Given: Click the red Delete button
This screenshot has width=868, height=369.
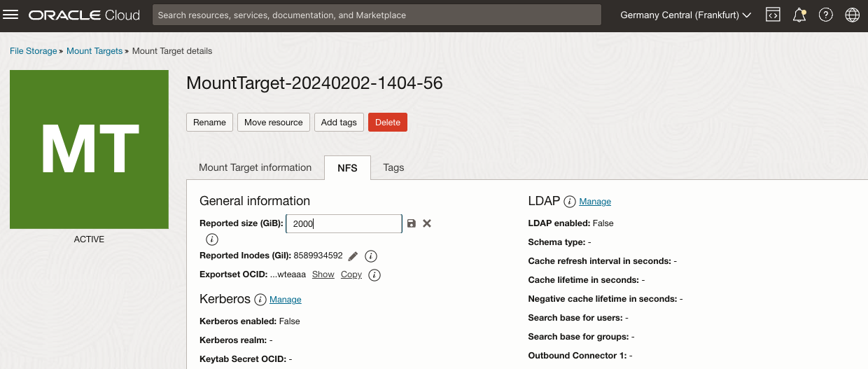Looking at the screenshot, I should pos(387,122).
